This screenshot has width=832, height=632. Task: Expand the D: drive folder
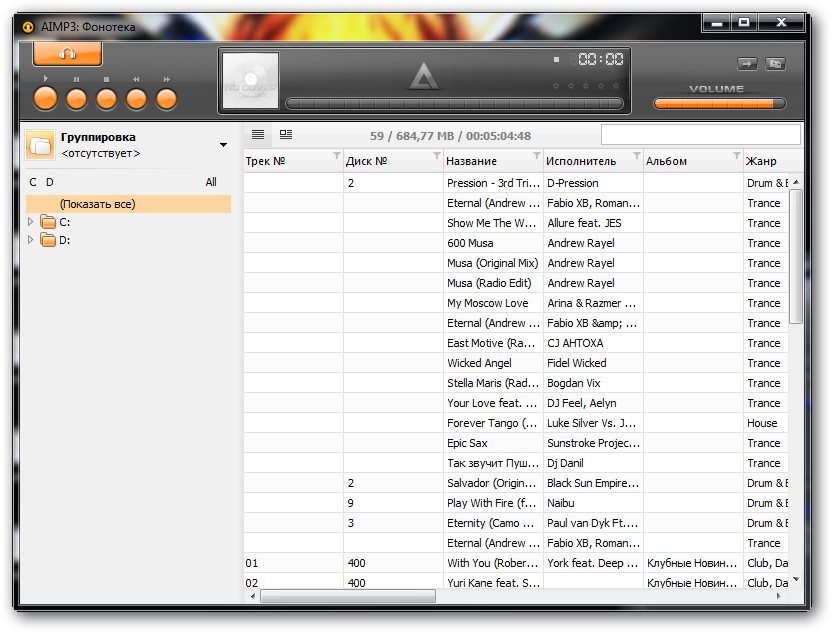[31, 240]
